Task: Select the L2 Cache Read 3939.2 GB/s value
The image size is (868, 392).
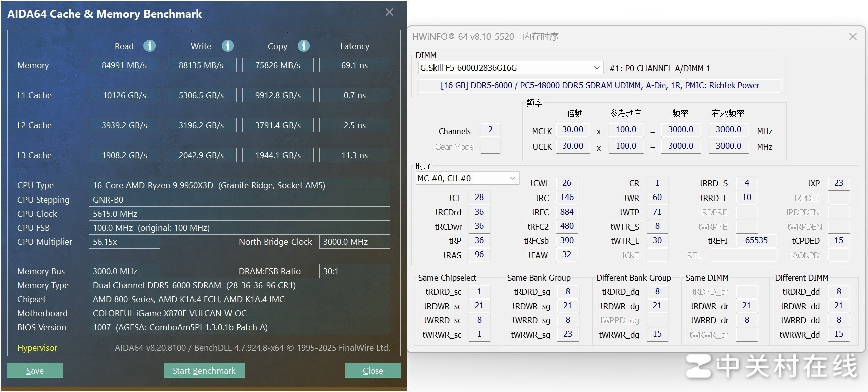Action: click(124, 125)
